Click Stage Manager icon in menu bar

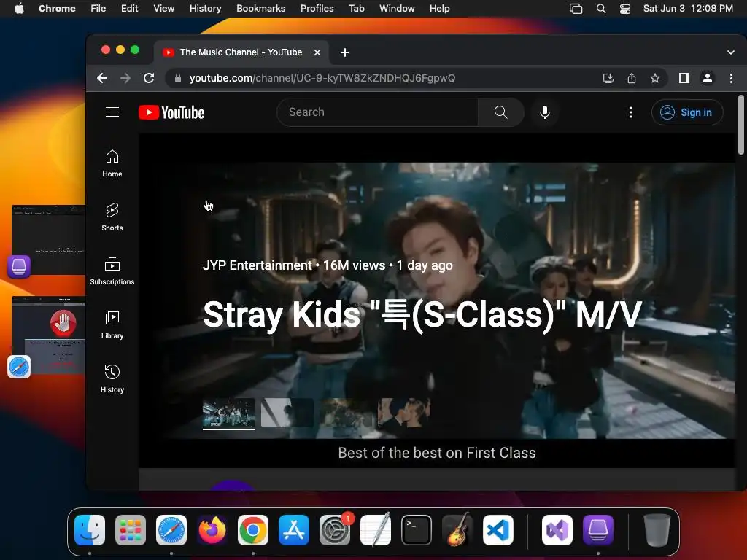(x=576, y=9)
